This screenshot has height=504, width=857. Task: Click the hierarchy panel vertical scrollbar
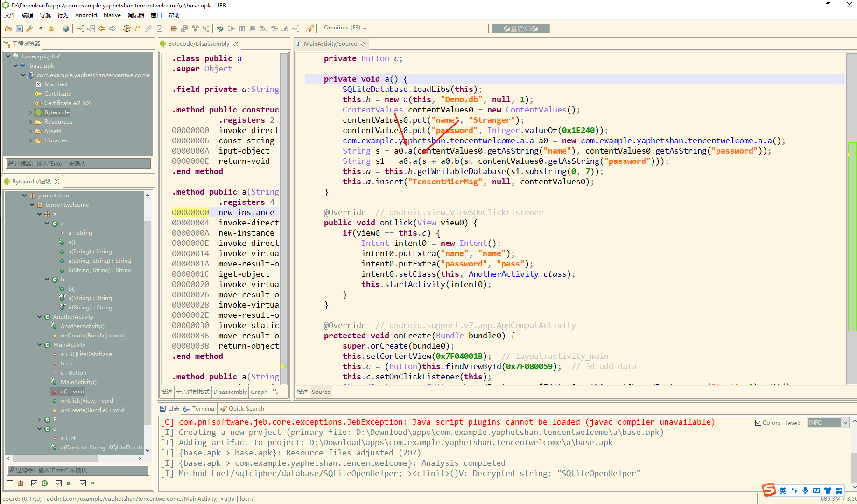(148, 322)
